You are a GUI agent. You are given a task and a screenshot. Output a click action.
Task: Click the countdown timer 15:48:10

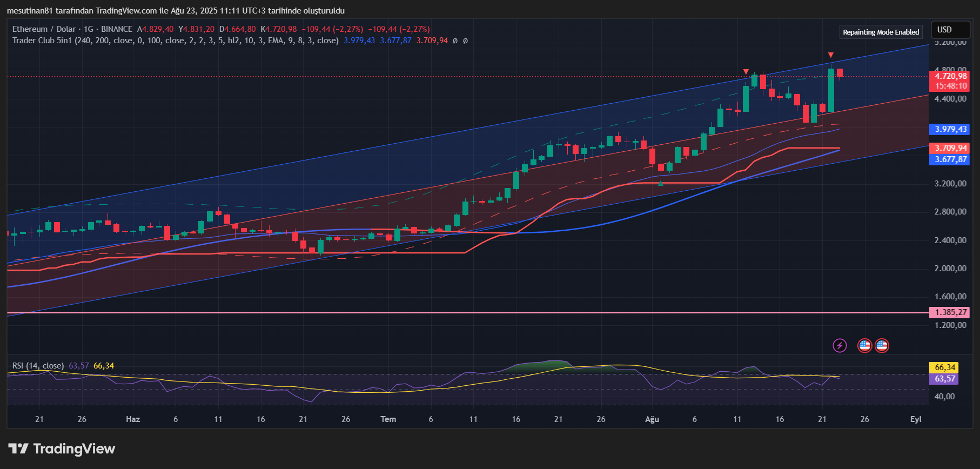click(x=950, y=86)
